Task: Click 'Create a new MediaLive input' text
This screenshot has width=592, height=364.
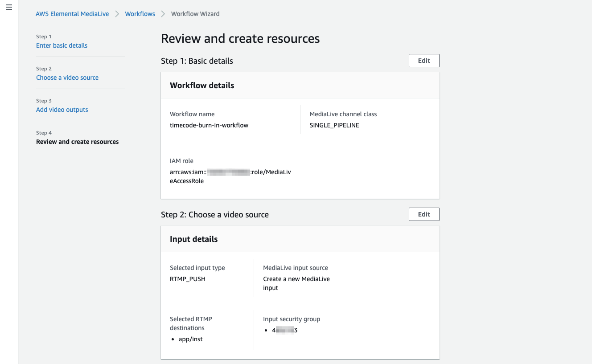Action: coord(296,283)
